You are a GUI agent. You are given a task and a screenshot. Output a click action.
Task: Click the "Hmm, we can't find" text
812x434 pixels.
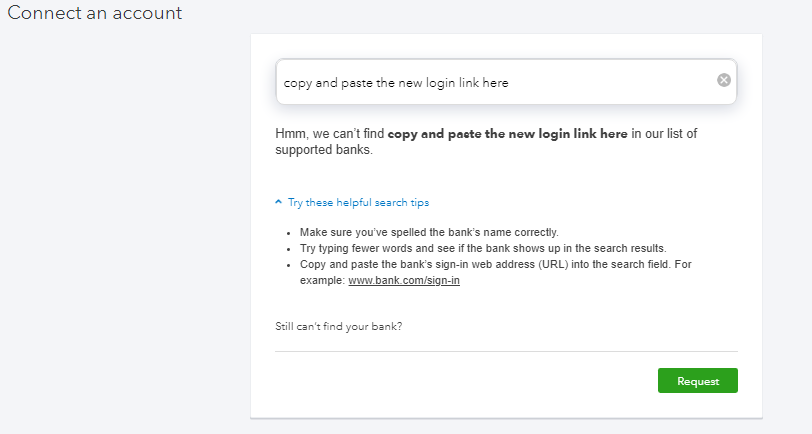tap(330, 133)
